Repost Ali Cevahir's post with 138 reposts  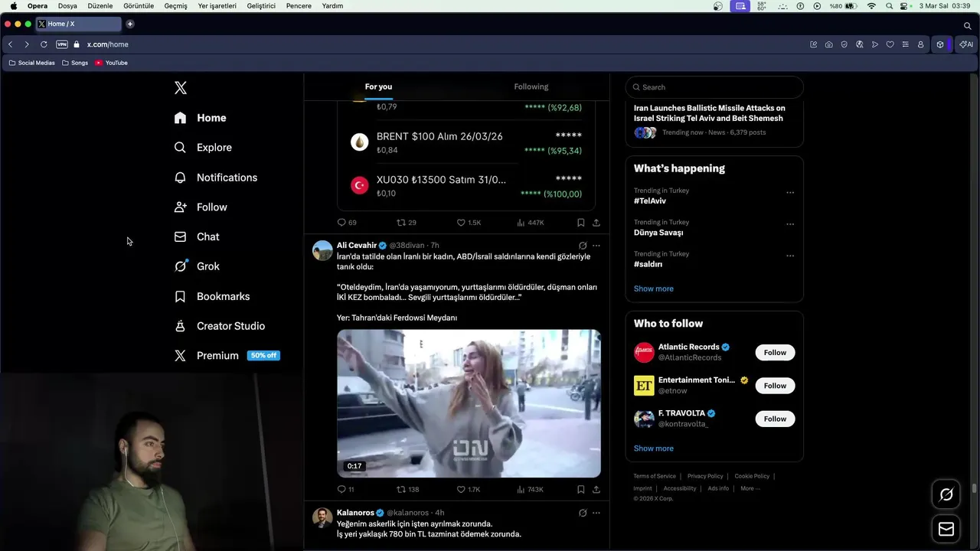tap(407, 489)
